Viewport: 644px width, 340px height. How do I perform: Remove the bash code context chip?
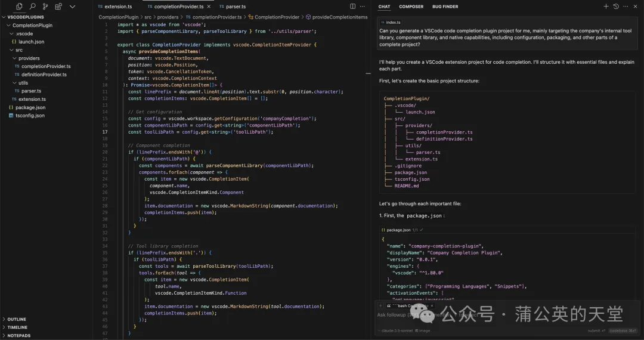(x=432, y=305)
